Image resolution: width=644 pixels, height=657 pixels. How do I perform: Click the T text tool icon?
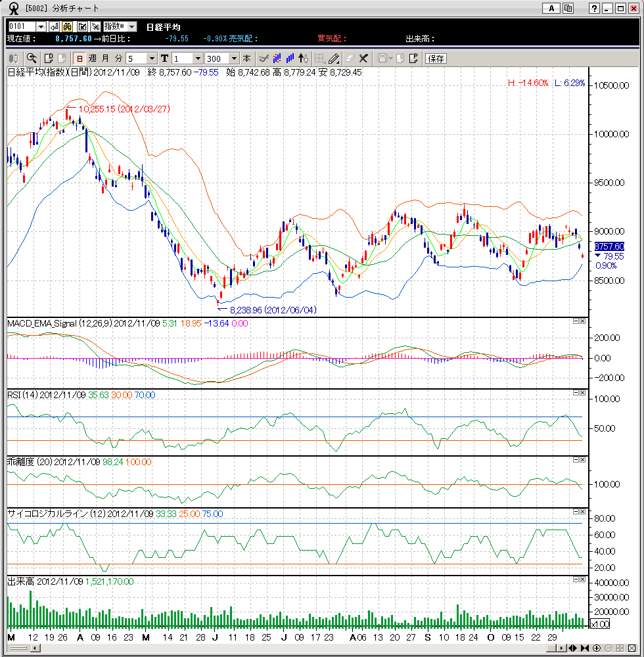pos(164,58)
